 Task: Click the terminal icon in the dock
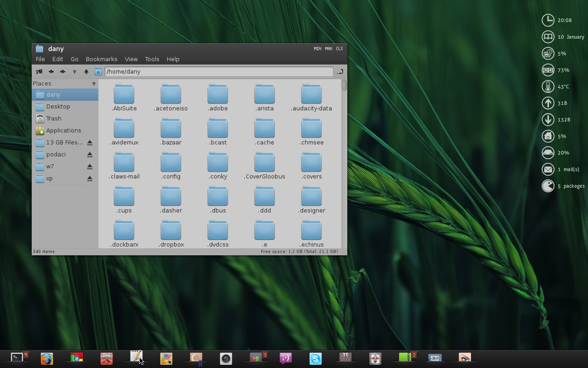[x=17, y=357]
